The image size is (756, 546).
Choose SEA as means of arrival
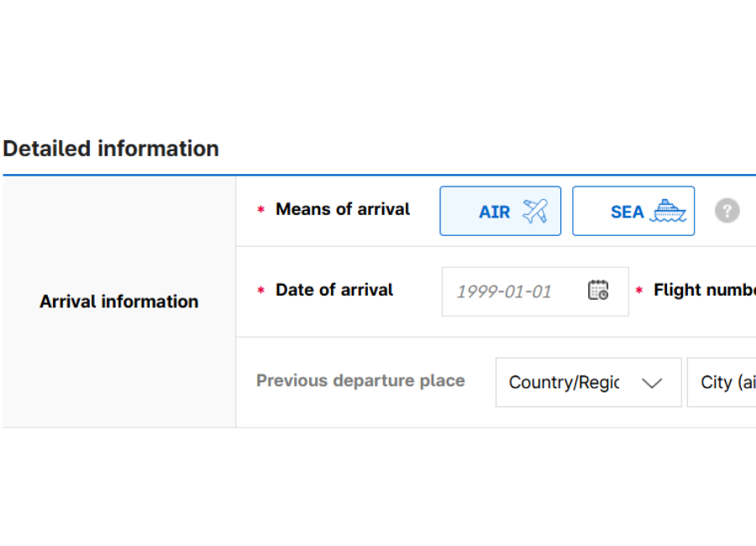(x=633, y=211)
